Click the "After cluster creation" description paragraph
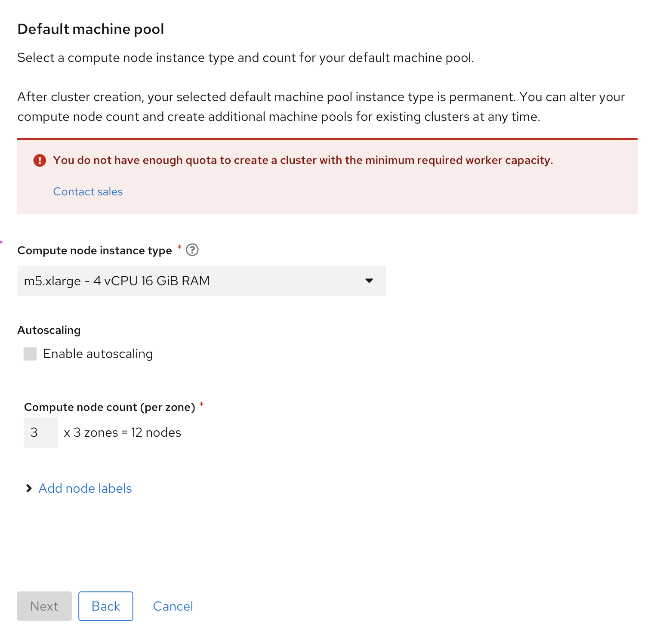The height and width of the screenshot is (636, 672). pyautogui.click(x=321, y=107)
